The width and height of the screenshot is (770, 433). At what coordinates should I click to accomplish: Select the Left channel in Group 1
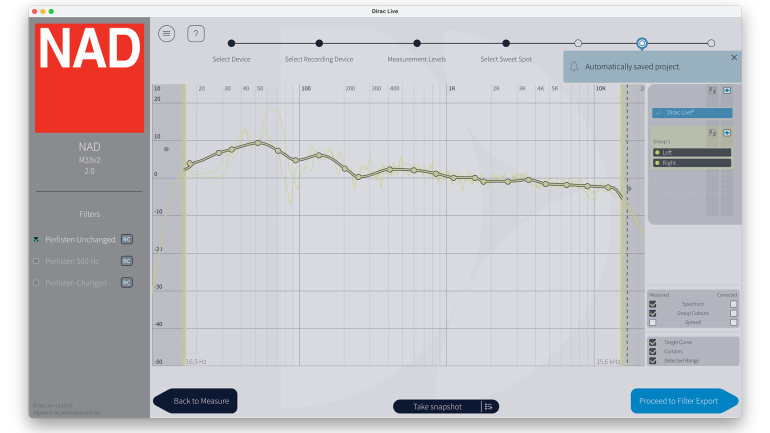point(691,152)
